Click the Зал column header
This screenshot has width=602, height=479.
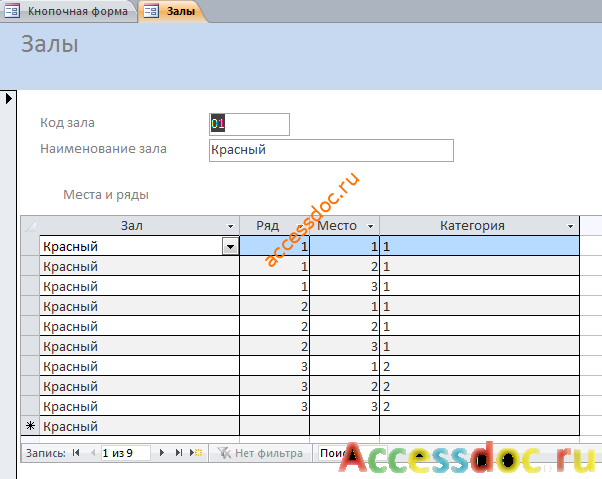click(x=132, y=226)
